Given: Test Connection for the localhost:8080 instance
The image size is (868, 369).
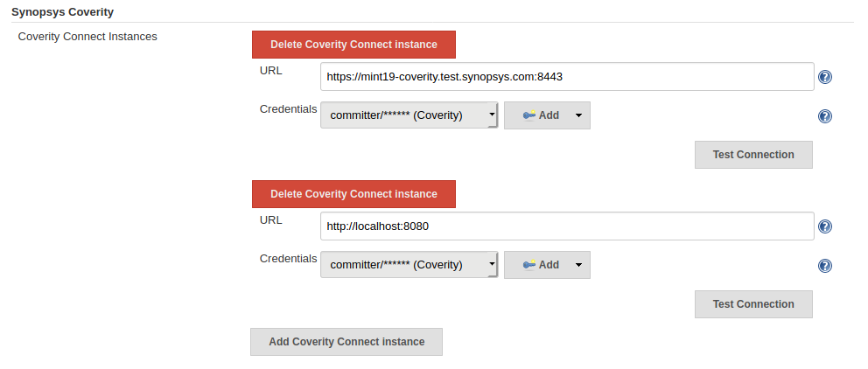Looking at the screenshot, I should [753, 303].
